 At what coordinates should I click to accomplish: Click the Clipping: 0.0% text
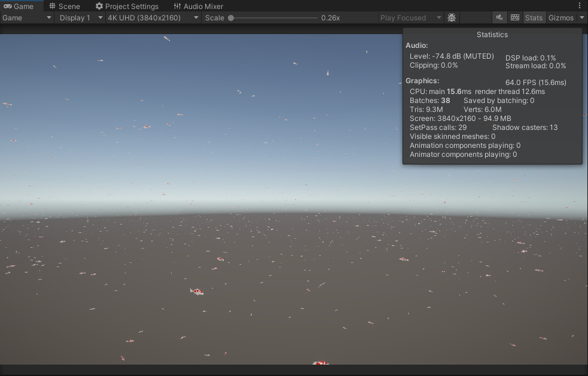point(434,65)
